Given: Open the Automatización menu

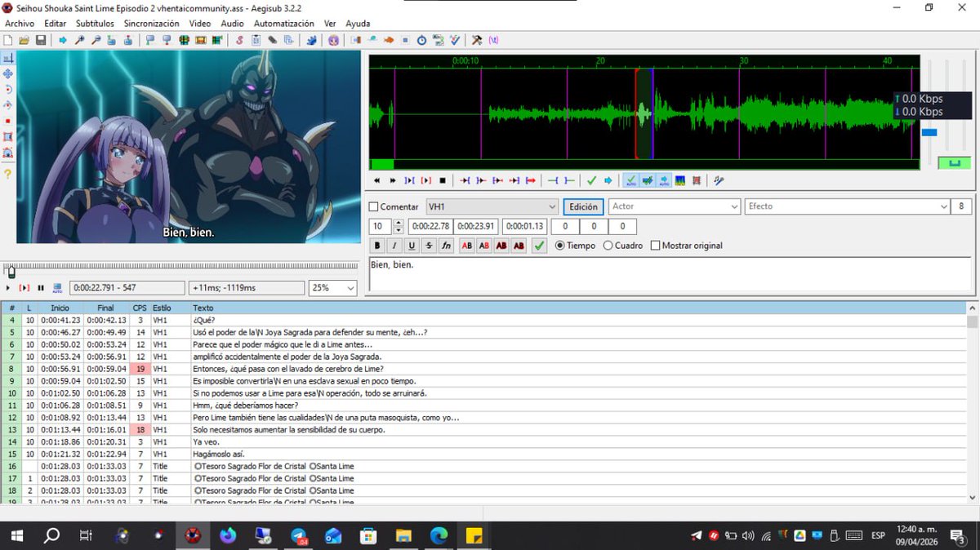Looking at the screenshot, I should (283, 24).
